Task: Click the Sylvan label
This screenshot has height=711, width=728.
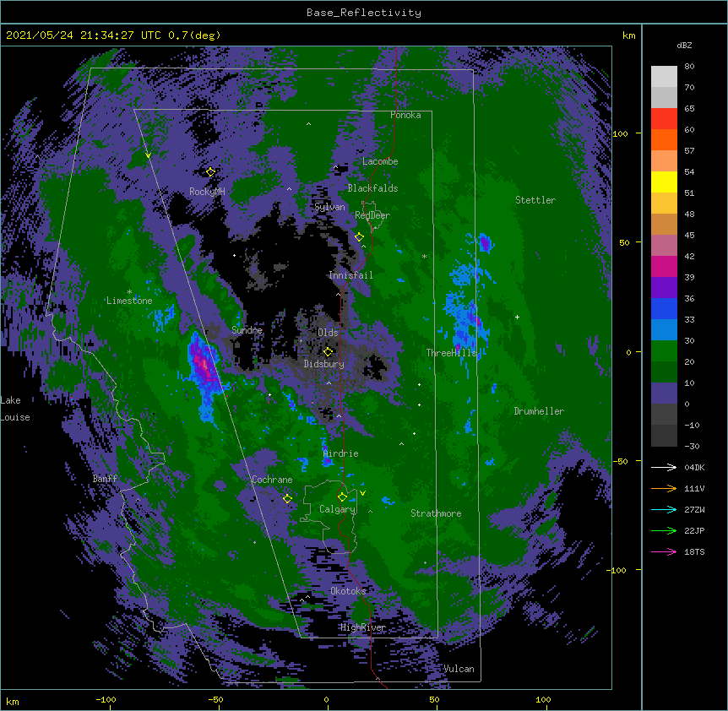Action: (329, 207)
